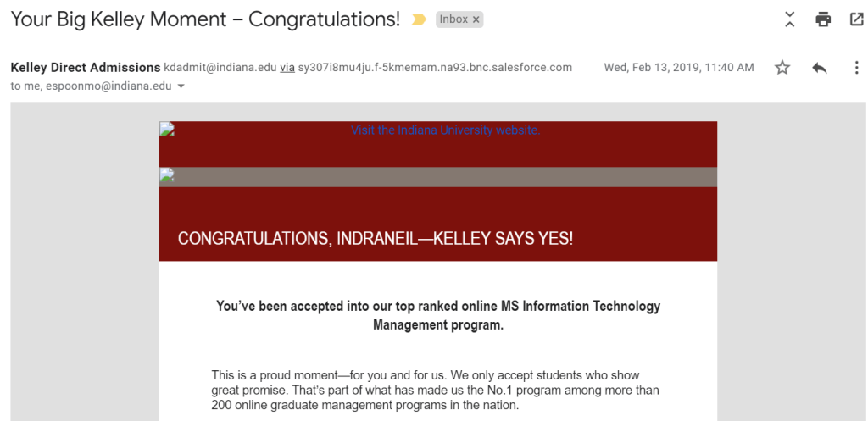The width and height of the screenshot is (868, 421).
Task: Click the yellow importance marker beside the subject
Action: [419, 19]
